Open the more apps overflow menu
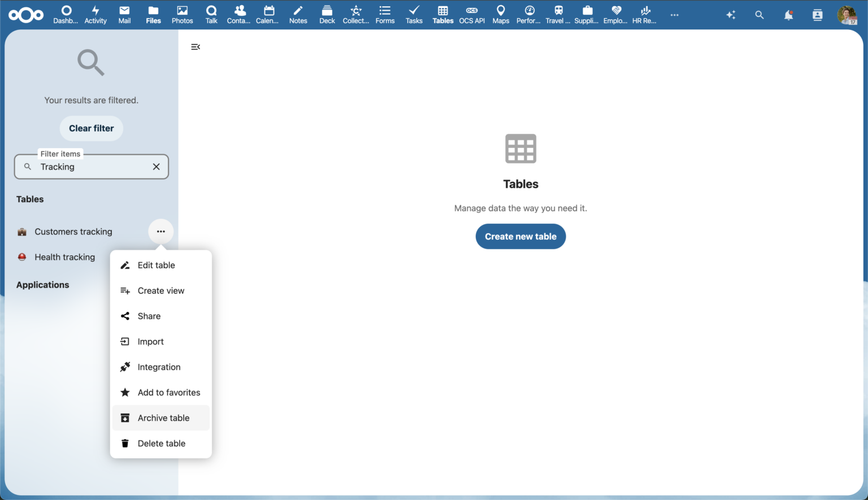This screenshot has width=868, height=500. [674, 15]
